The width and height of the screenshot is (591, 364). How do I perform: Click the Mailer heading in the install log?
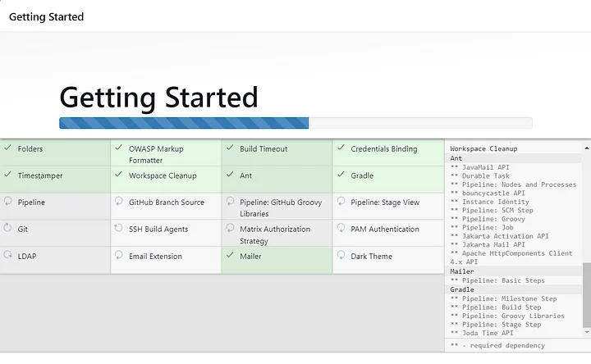coord(461,271)
